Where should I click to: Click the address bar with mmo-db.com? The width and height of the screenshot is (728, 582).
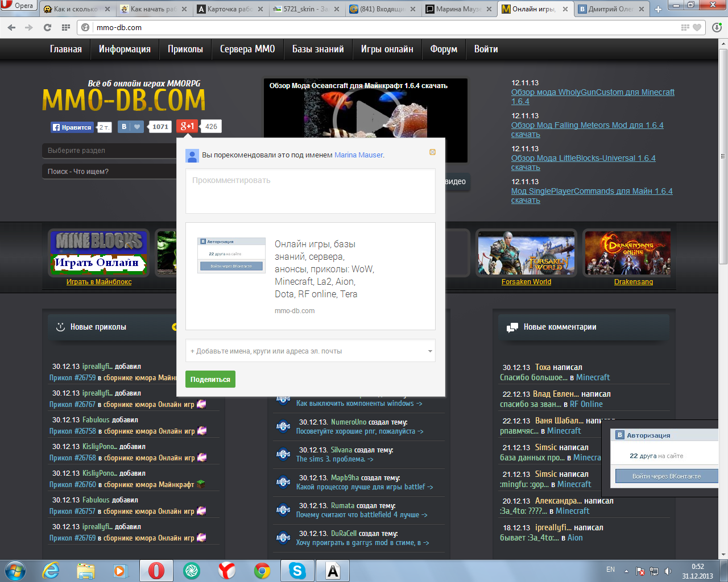(x=392, y=27)
